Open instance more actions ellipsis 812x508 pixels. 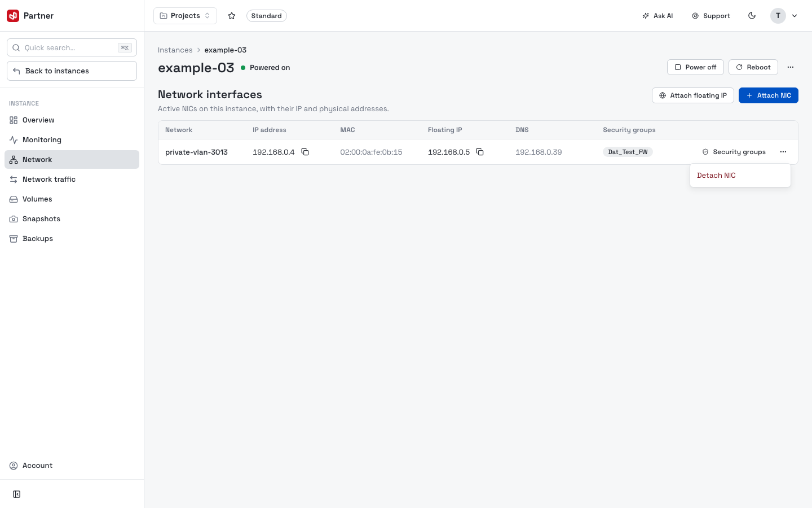pos(791,67)
